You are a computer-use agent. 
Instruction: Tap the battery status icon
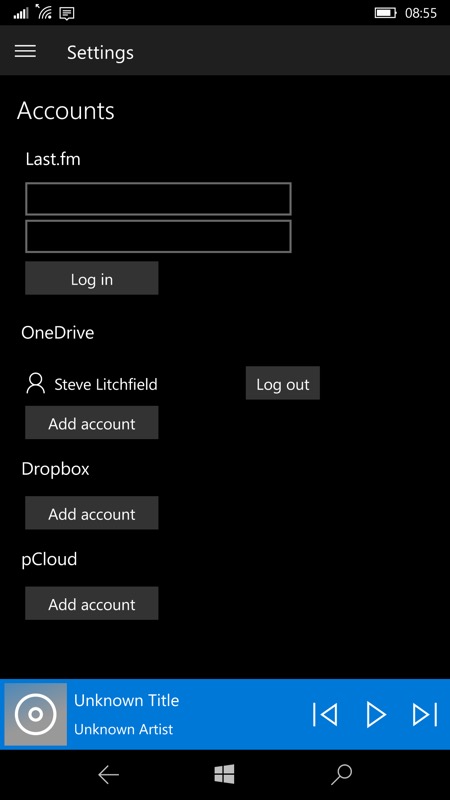pos(386,13)
